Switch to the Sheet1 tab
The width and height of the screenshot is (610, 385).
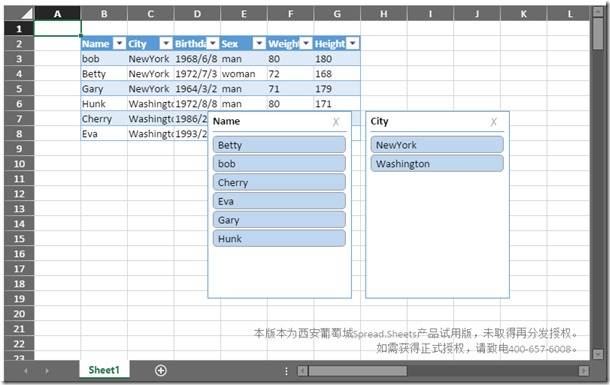point(104,370)
